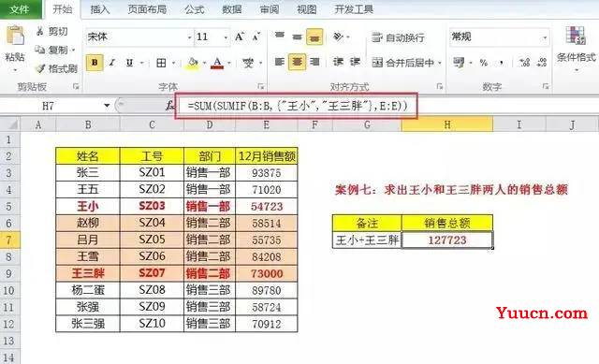Click the Select All corner button
Screen dimensions: 599x364
[x=10, y=124]
